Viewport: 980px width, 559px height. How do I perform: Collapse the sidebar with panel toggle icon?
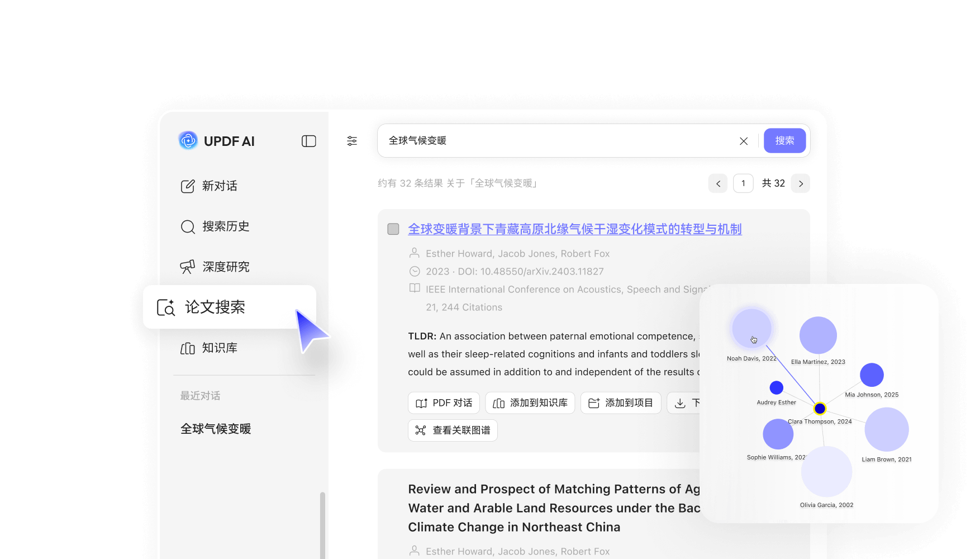308,141
